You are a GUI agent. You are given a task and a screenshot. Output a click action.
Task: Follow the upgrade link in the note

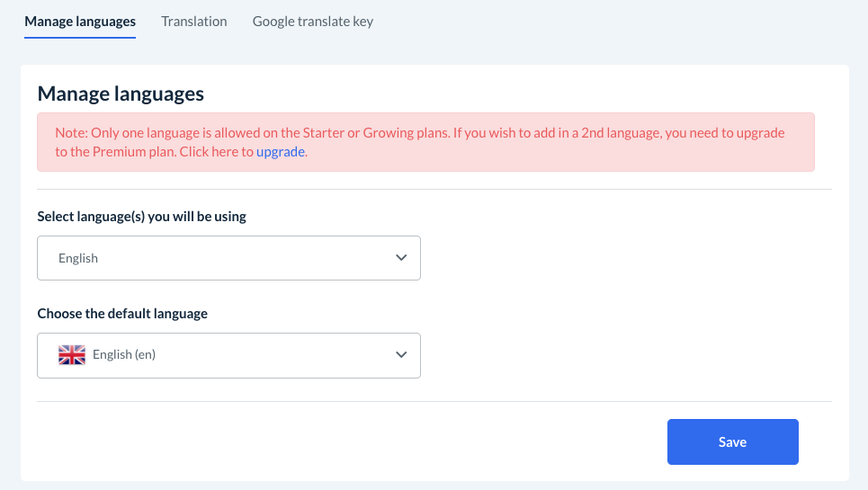[x=281, y=152]
